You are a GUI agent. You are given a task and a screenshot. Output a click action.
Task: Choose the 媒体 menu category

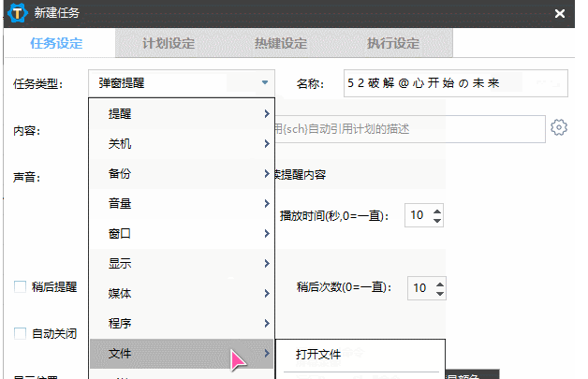pos(183,293)
